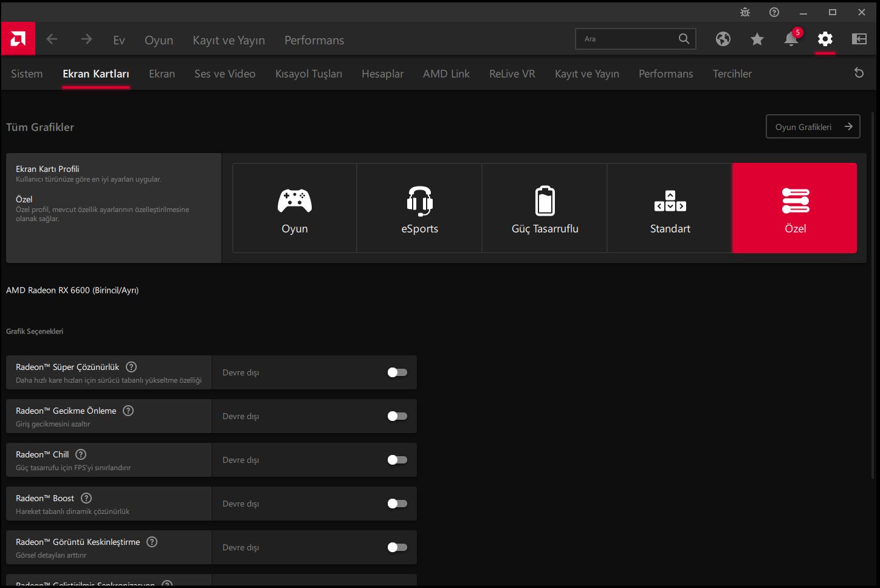The width and height of the screenshot is (880, 588).
Task: Open Performans top menu
Action: pyautogui.click(x=314, y=40)
